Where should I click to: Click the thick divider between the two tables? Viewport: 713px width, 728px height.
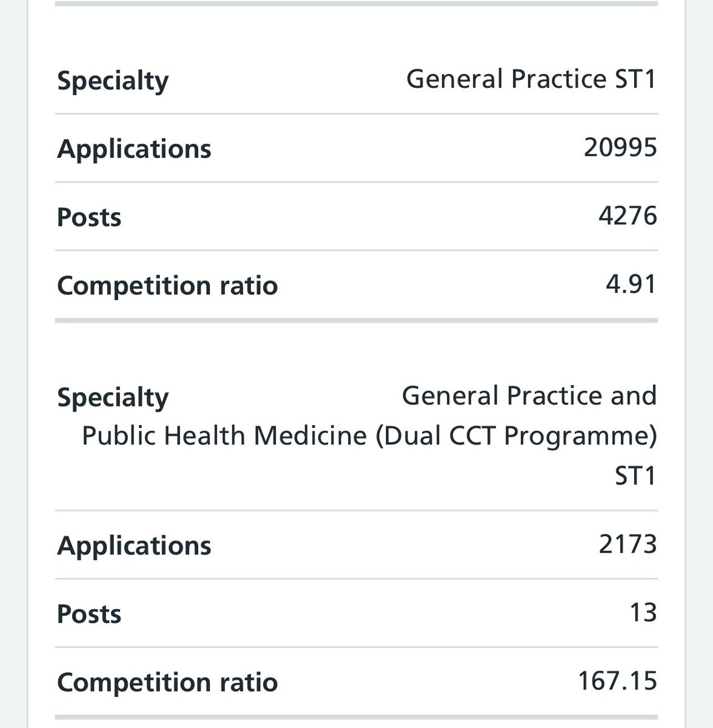(356, 320)
